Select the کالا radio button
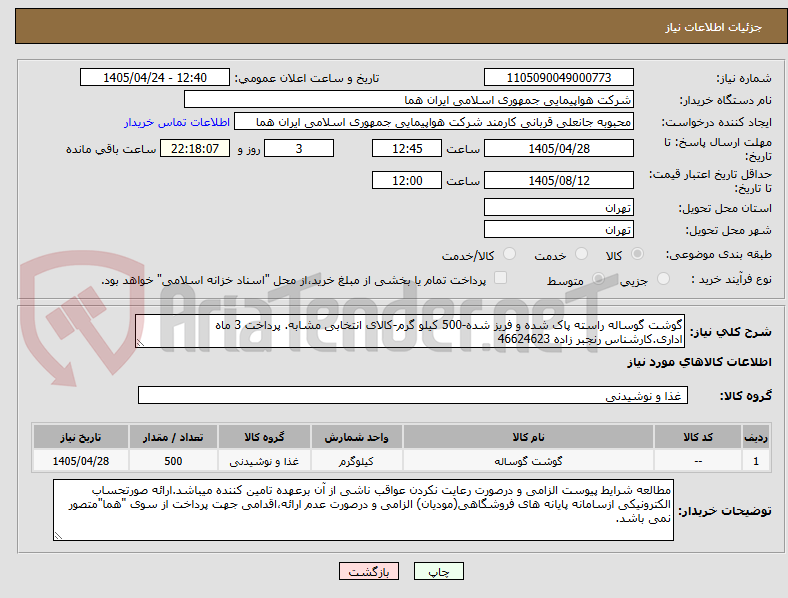The width and height of the screenshot is (788, 598). [x=637, y=254]
